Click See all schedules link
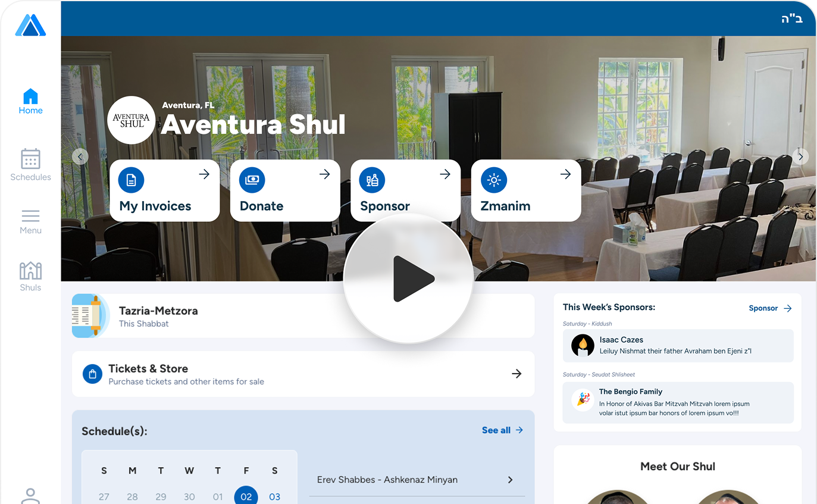The height and width of the screenshot is (504, 817). pos(502,430)
